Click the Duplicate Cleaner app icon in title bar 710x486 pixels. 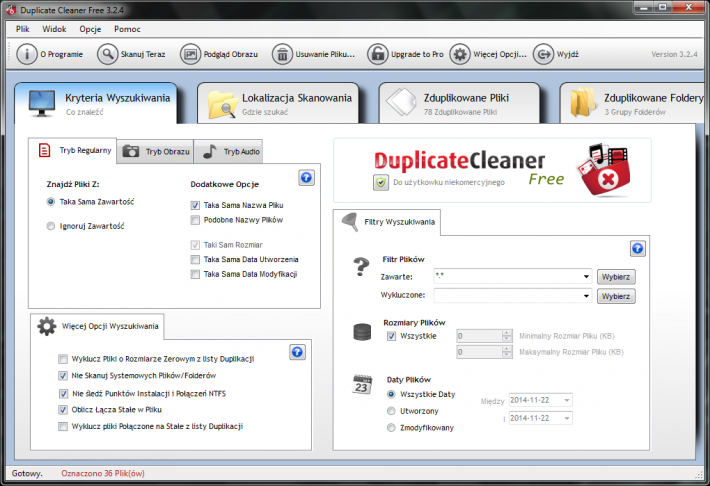pyautogui.click(x=11, y=9)
